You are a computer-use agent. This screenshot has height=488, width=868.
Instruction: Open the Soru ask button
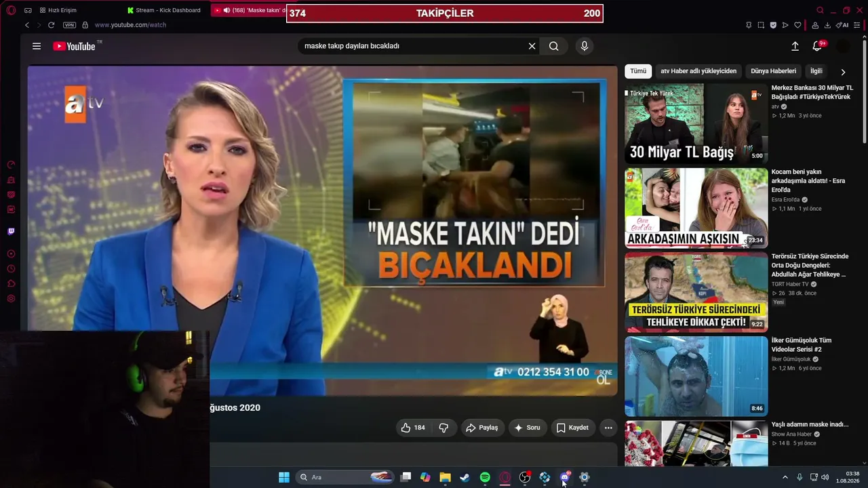coord(528,428)
